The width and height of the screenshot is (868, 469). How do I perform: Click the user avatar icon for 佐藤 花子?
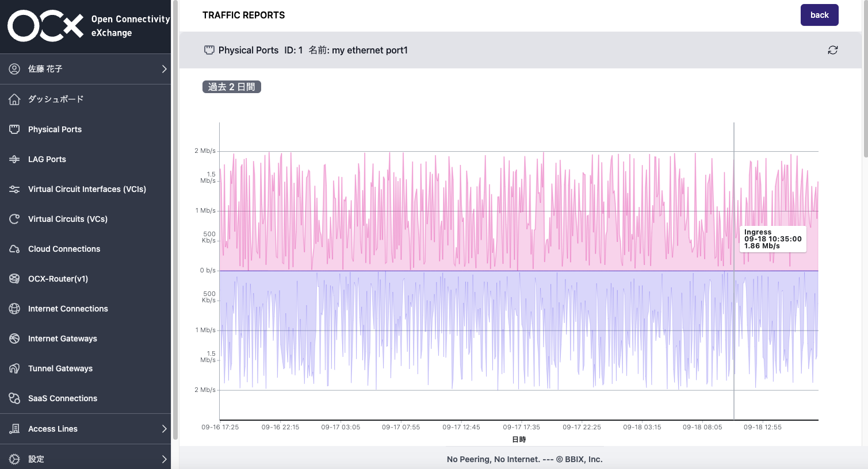pos(14,69)
